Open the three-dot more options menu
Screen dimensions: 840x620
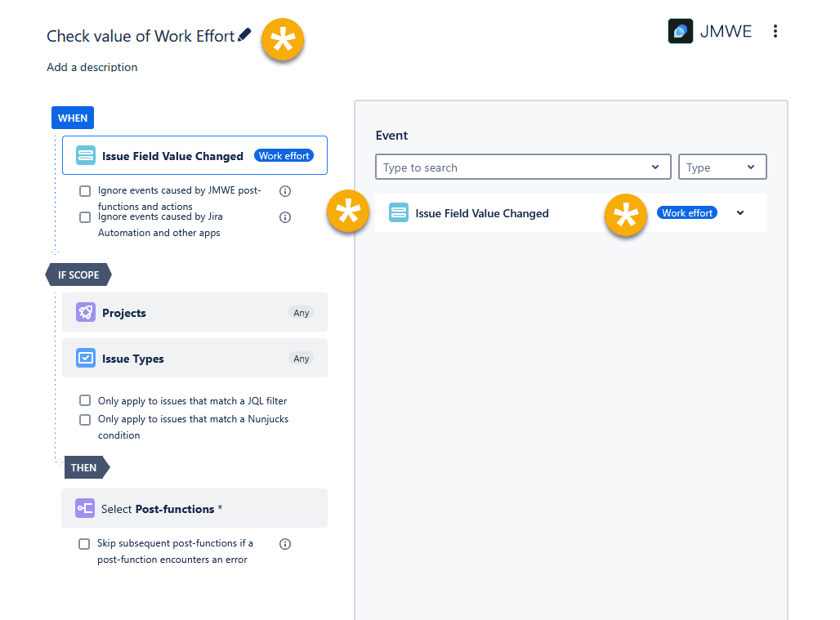775,32
